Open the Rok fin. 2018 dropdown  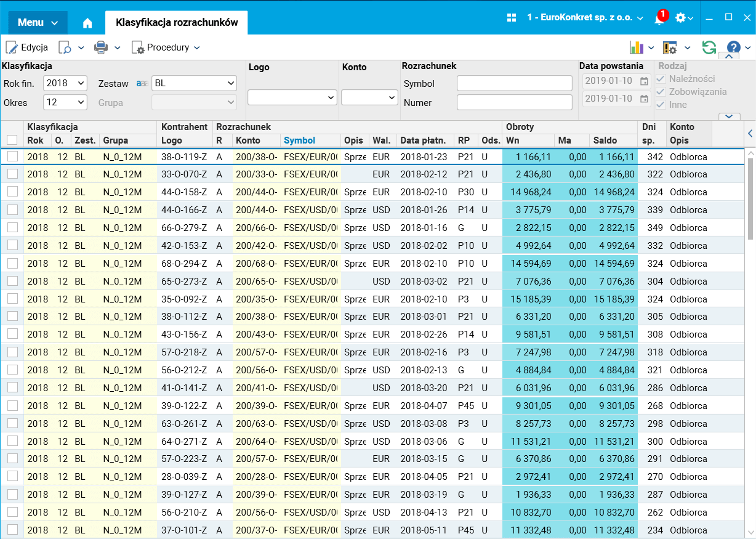point(65,83)
